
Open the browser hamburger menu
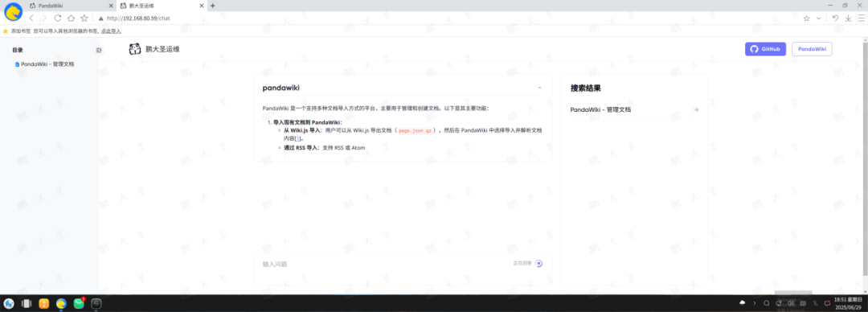coord(862,18)
